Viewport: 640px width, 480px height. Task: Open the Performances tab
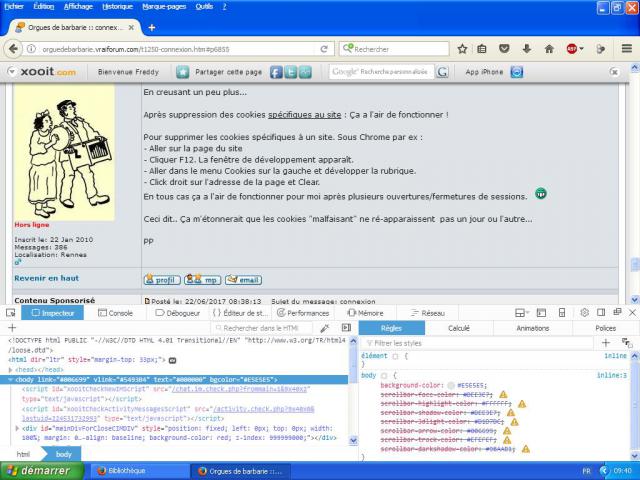303,313
